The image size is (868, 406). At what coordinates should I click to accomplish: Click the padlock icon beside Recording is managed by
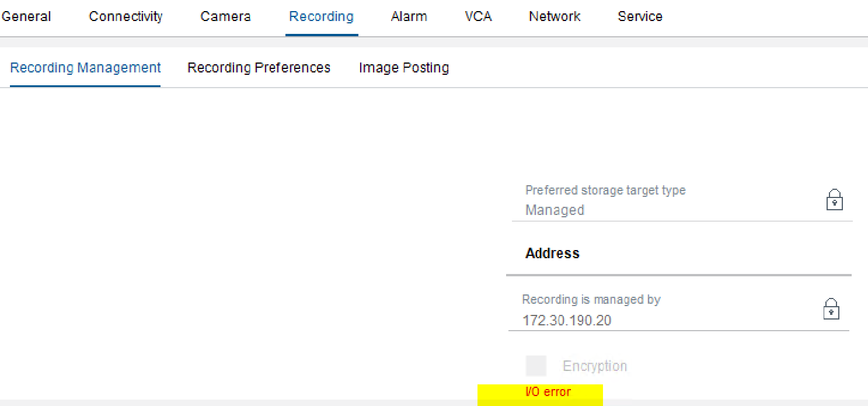pos(831,309)
